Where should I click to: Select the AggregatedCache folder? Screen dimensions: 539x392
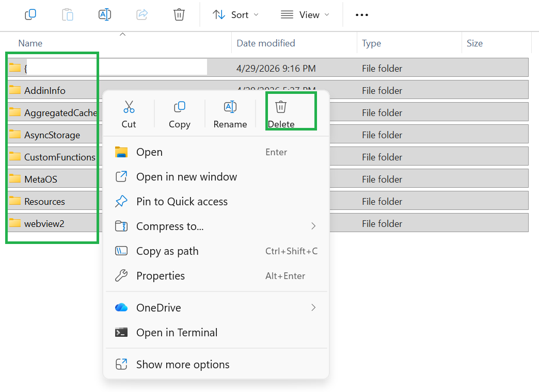tap(61, 112)
